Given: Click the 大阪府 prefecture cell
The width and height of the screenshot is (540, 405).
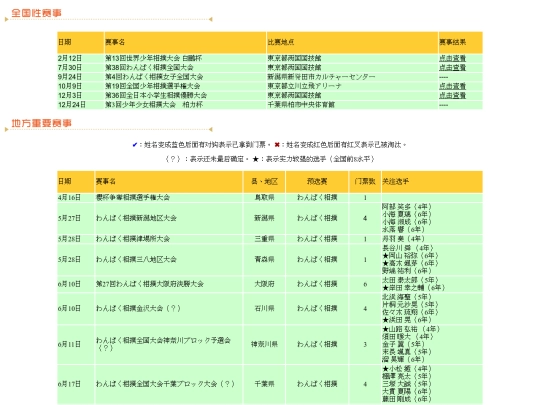Looking at the screenshot, I should [x=264, y=284].
